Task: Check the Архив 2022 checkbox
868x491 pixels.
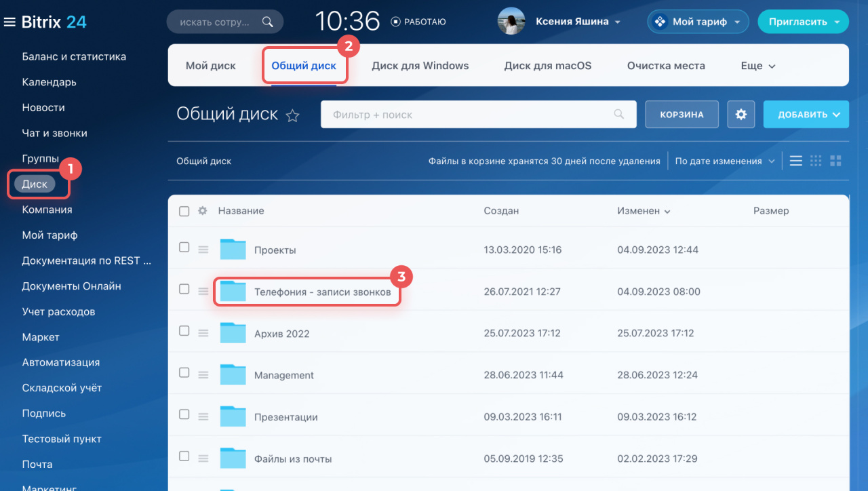Action: click(184, 330)
